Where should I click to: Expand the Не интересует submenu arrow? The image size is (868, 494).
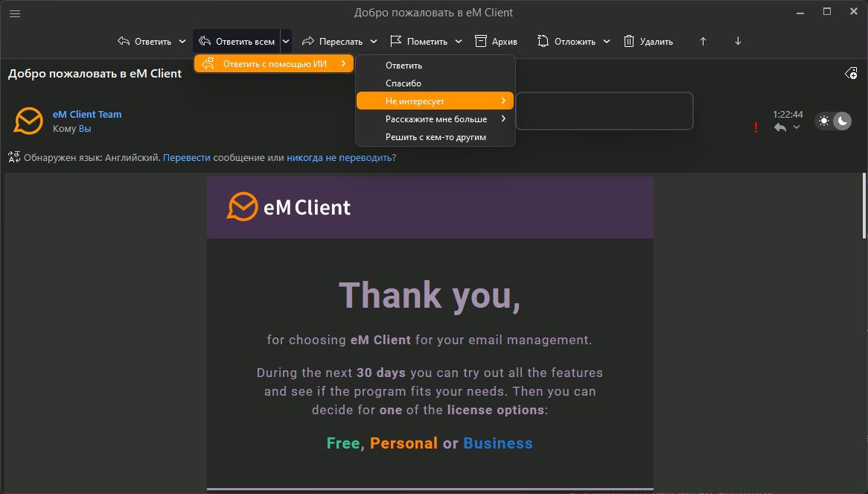coord(503,101)
